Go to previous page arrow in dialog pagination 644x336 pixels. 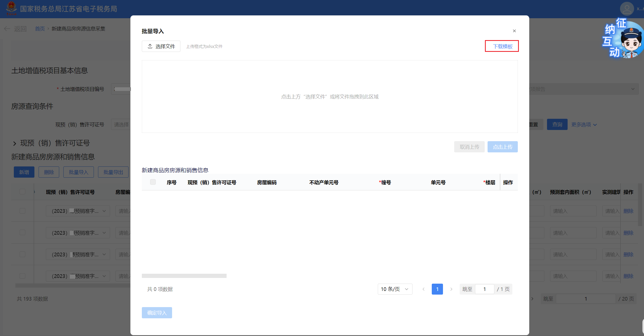tap(423, 289)
